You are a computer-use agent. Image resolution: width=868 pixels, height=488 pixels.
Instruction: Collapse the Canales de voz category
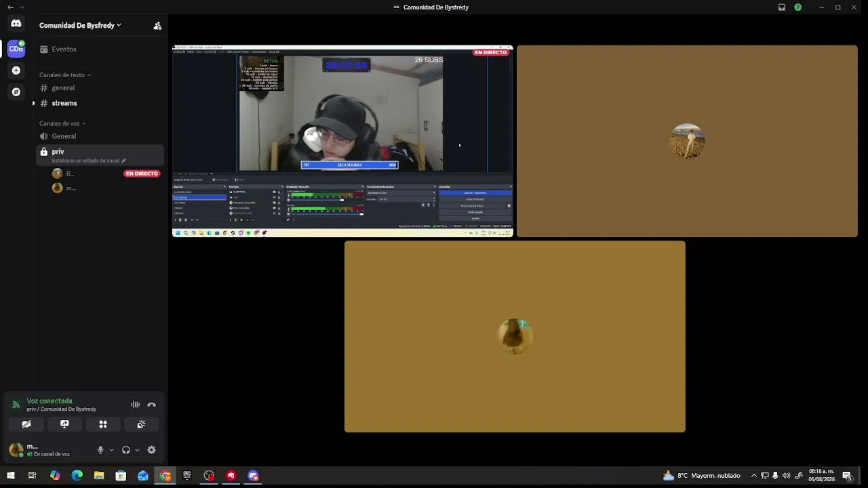click(62, 124)
